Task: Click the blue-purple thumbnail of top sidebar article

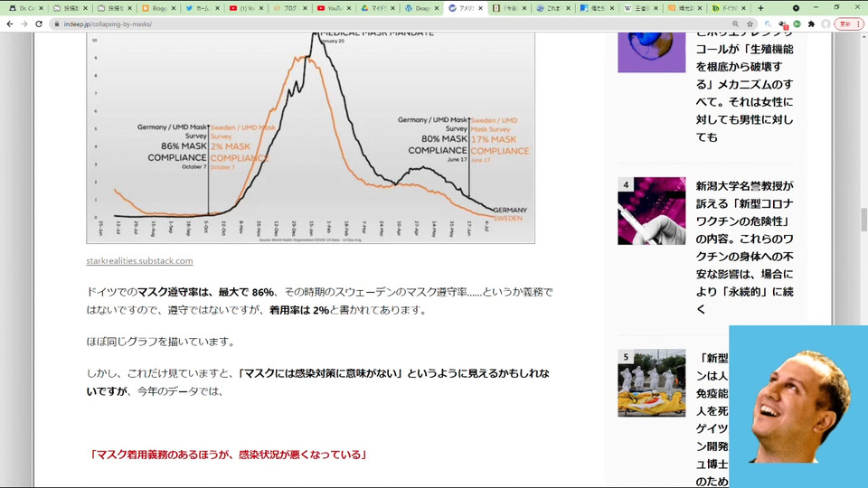Action: coord(652,52)
